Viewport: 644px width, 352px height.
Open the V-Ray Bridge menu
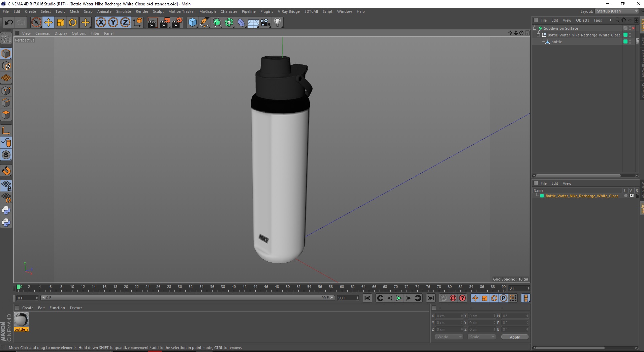(289, 11)
